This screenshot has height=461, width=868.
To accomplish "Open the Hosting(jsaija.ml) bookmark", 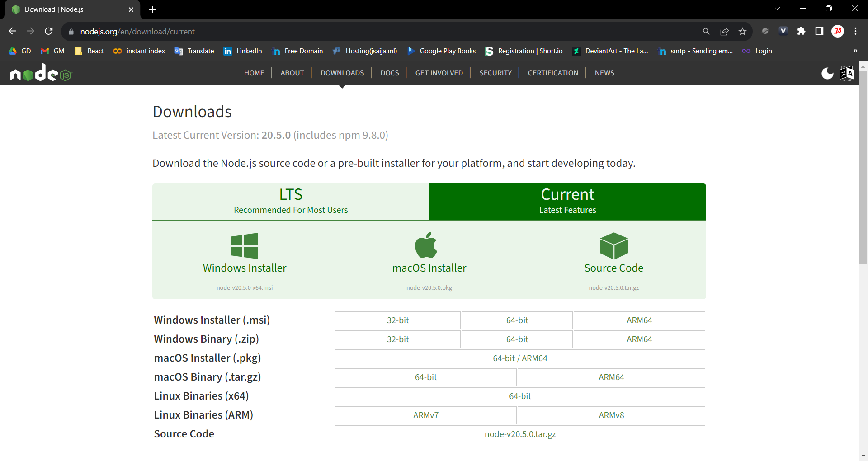I will click(x=365, y=51).
